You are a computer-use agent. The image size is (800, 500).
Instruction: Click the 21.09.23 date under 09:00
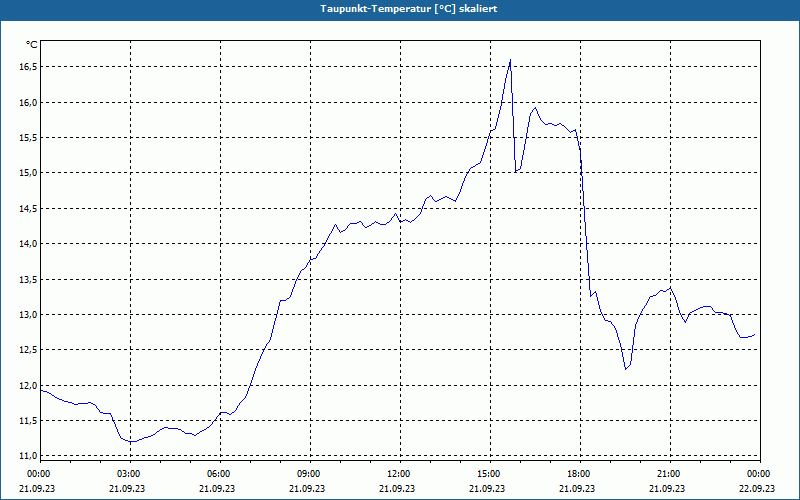tap(308, 488)
